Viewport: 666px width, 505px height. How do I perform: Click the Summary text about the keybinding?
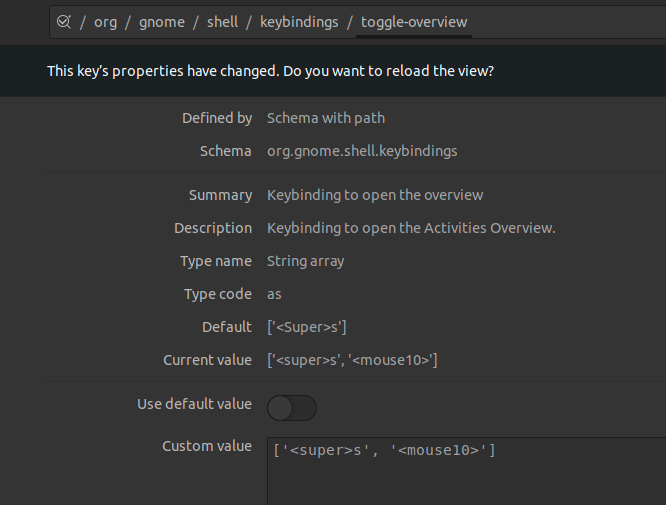click(x=375, y=195)
